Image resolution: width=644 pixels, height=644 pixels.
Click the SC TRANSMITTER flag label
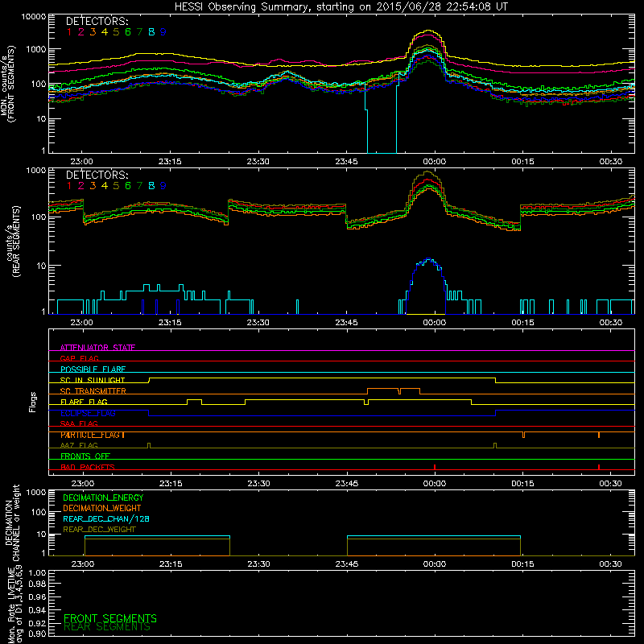tap(93, 391)
